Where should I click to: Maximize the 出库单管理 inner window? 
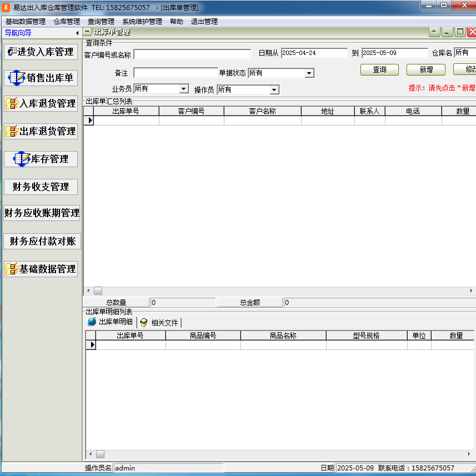tap(460, 32)
